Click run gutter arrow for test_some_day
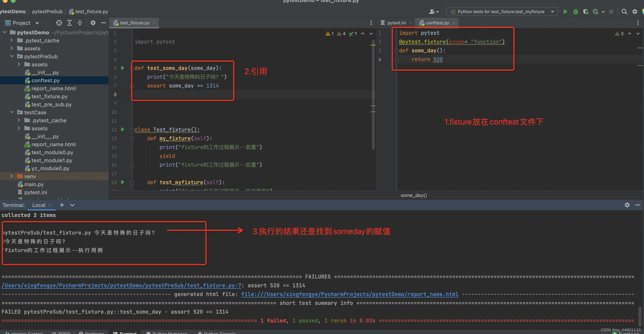The height and width of the screenshot is (334, 644). point(123,68)
